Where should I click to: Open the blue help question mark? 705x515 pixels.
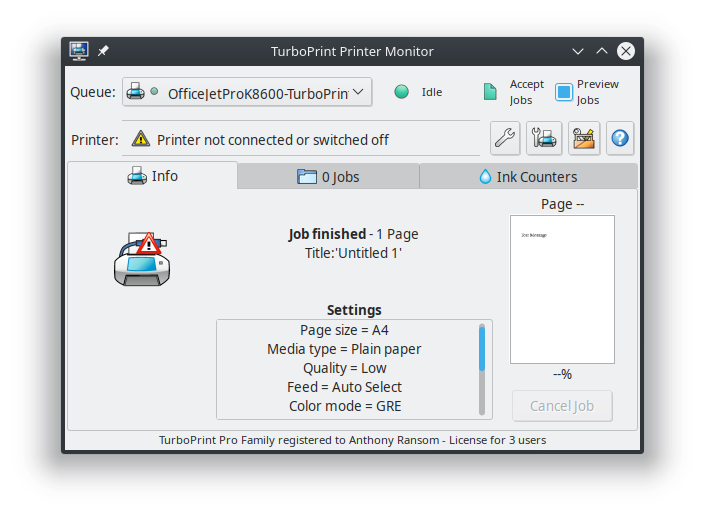(620, 139)
